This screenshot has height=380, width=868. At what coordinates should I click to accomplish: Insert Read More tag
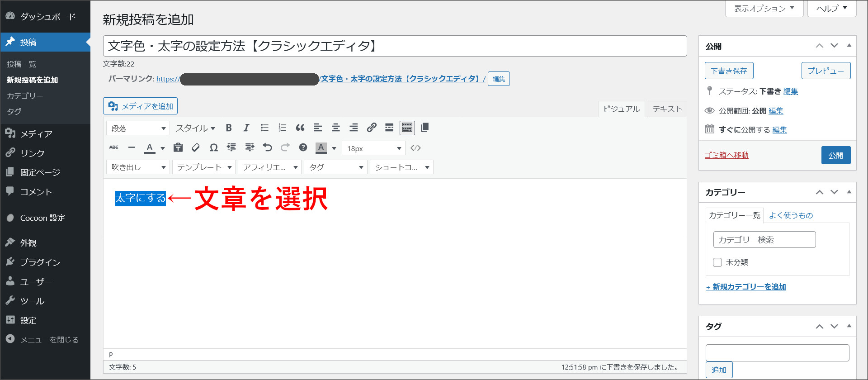(389, 128)
